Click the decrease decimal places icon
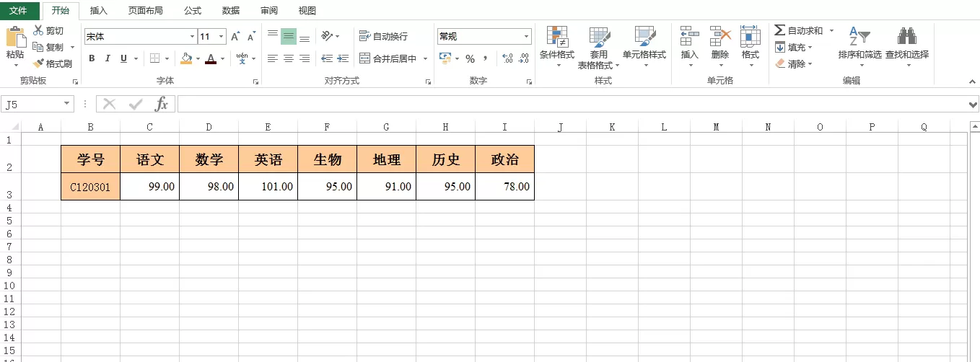The image size is (980, 362). 524,58
